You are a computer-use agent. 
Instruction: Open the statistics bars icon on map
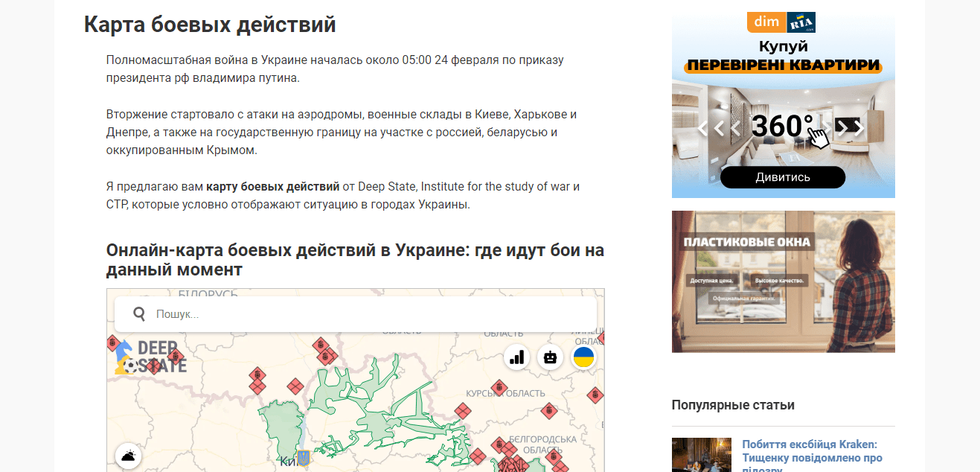[x=517, y=357]
